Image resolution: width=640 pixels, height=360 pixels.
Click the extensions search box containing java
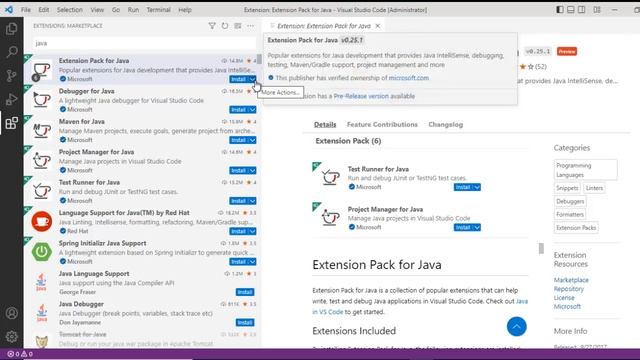click(x=144, y=43)
